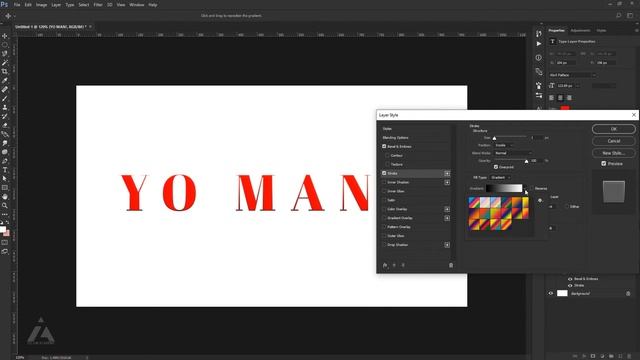The width and height of the screenshot is (640, 360).
Task: Enable the Color Overlay checkbox
Action: click(384, 209)
